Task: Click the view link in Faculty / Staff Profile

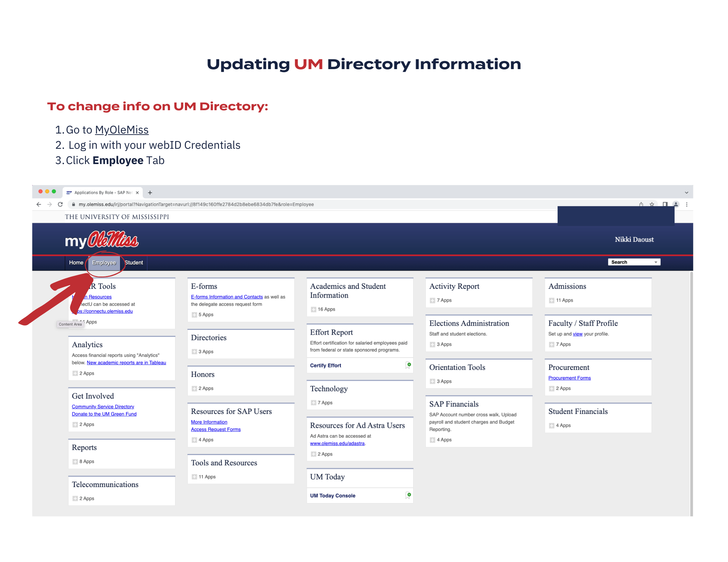Action: [x=578, y=334]
